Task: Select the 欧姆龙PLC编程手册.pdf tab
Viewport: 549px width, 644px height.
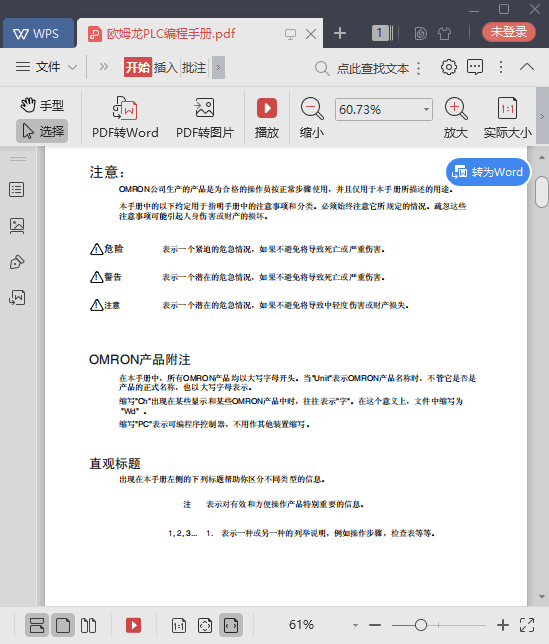Action: point(170,34)
